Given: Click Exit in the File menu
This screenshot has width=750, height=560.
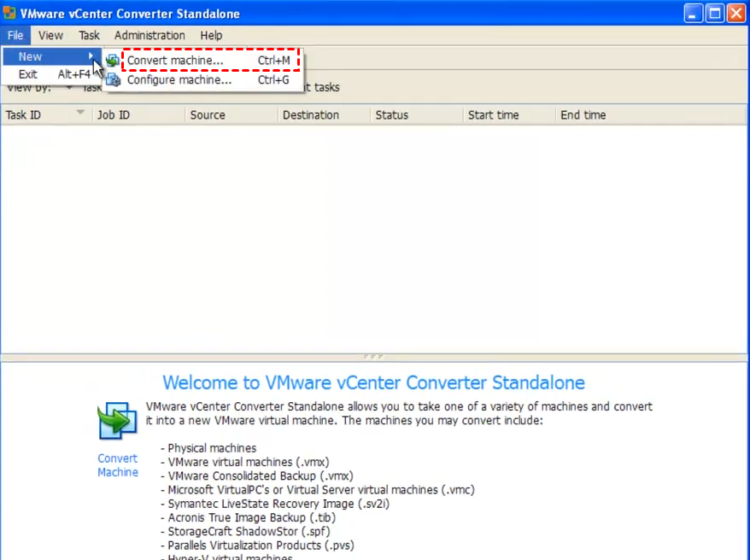Looking at the screenshot, I should [27, 74].
